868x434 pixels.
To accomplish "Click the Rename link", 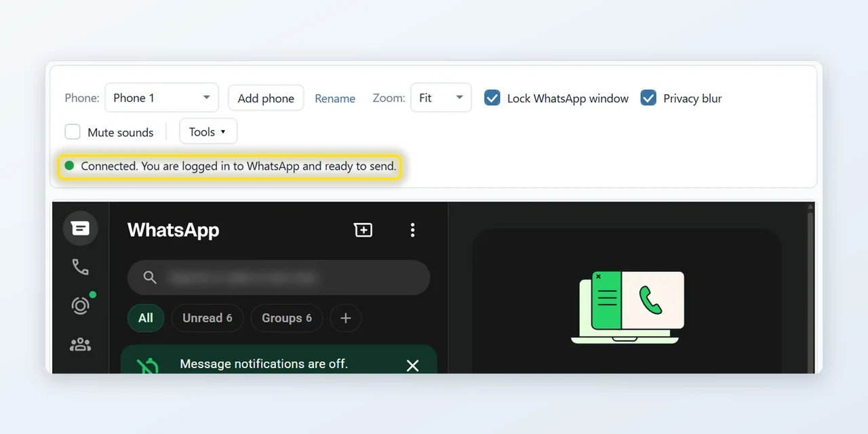I will click(x=335, y=98).
